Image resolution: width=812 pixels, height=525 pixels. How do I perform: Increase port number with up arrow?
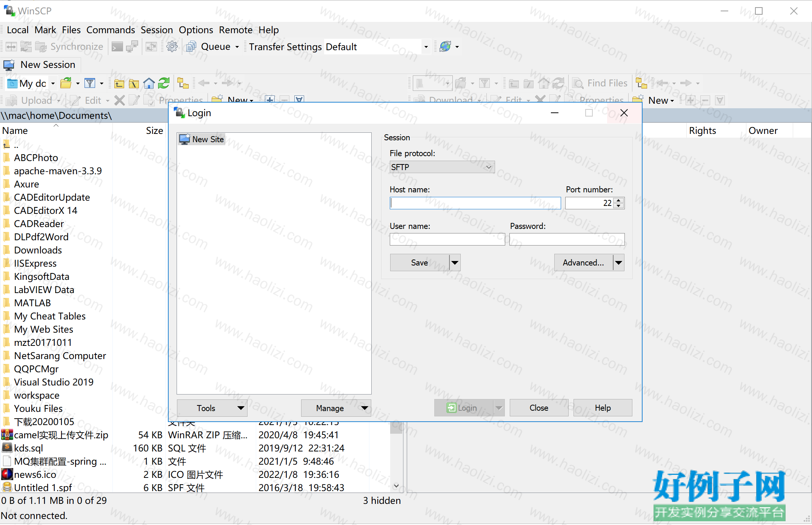pos(619,200)
